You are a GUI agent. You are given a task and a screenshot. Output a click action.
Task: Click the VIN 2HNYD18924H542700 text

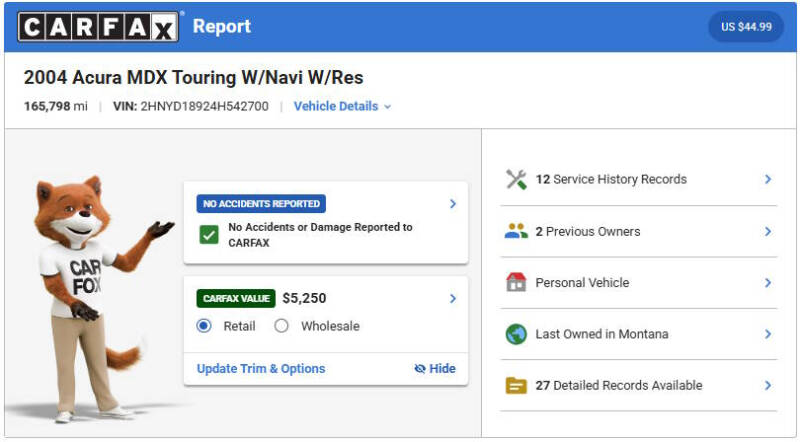pyautogui.click(x=190, y=106)
